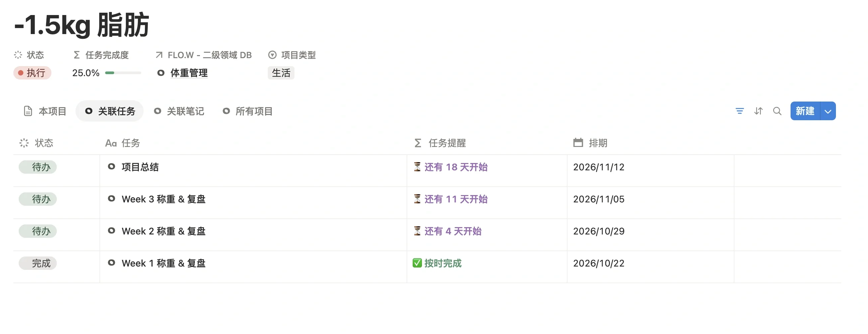Click the 状态 column header in the table
Image resolution: width=868 pixels, height=334 pixels.
[36, 143]
